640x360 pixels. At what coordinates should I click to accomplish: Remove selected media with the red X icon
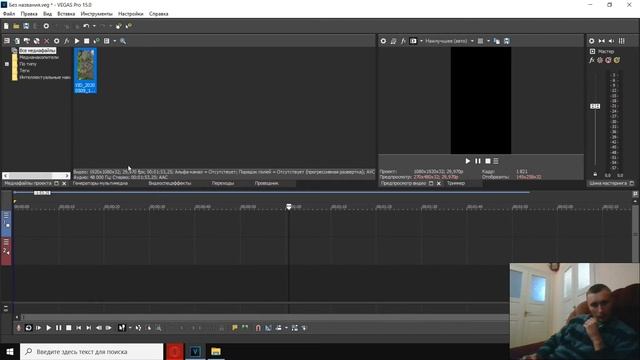pyautogui.click(x=47, y=41)
